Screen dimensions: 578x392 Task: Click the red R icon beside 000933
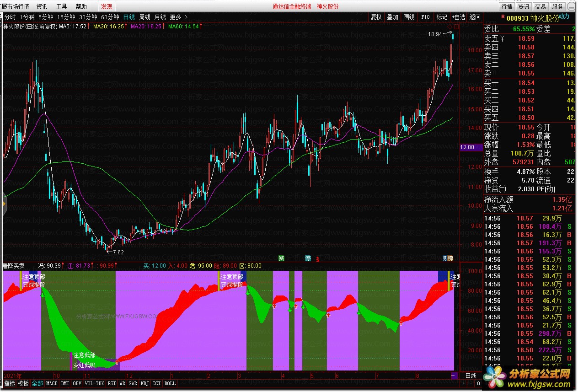pyautogui.click(x=503, y=17)
